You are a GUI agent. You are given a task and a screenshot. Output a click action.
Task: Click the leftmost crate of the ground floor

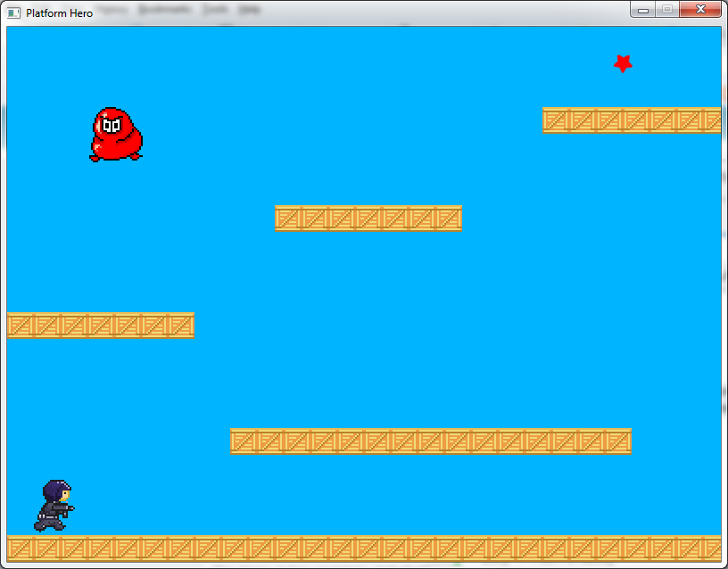click(20, 548)
